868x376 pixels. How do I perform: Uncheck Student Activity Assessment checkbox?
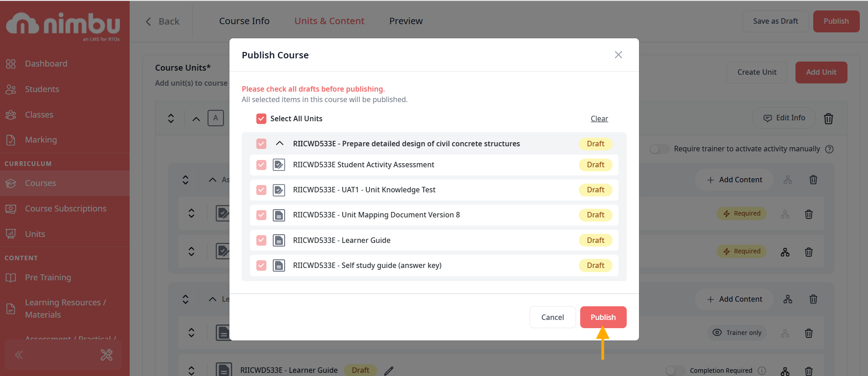point(261,165)
